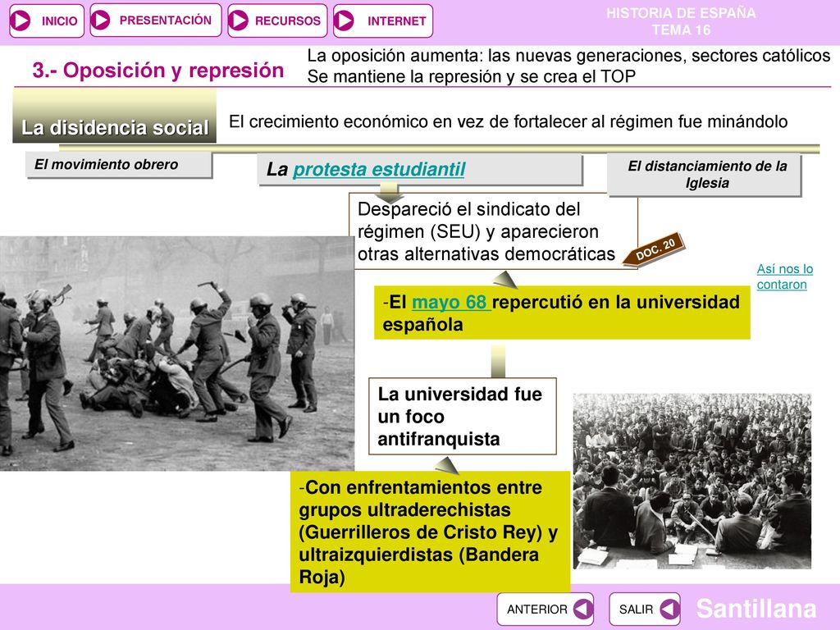This screenshot has height=630, width=840.
Task: Open the PRESENTACIÓN label
Action: 166,21
